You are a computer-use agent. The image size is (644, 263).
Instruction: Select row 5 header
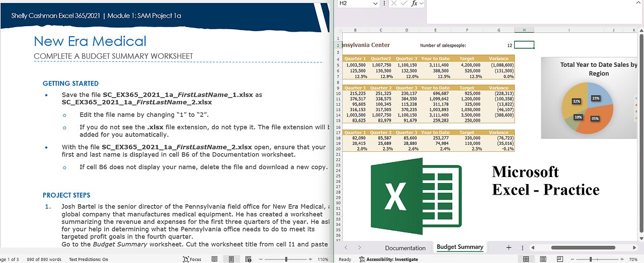[339, 65]
